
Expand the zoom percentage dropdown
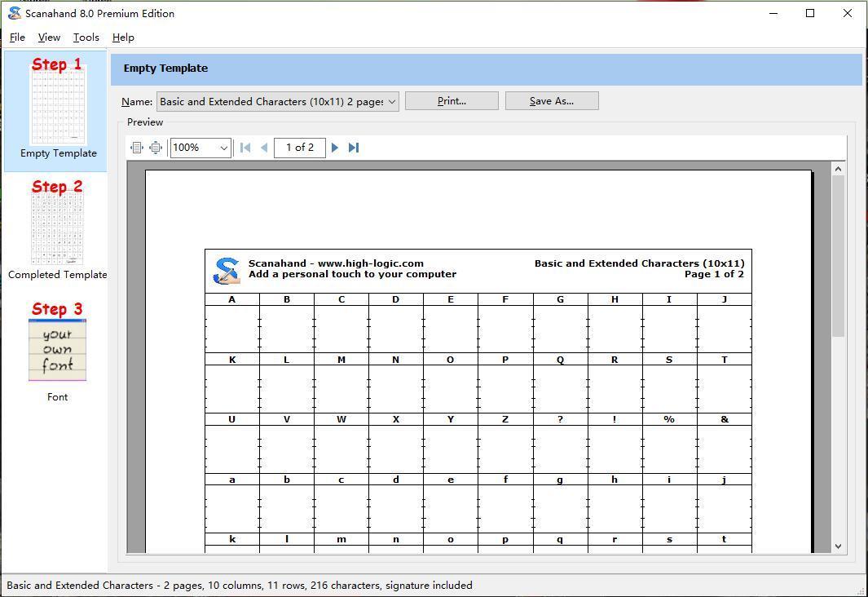click(224, 148)
